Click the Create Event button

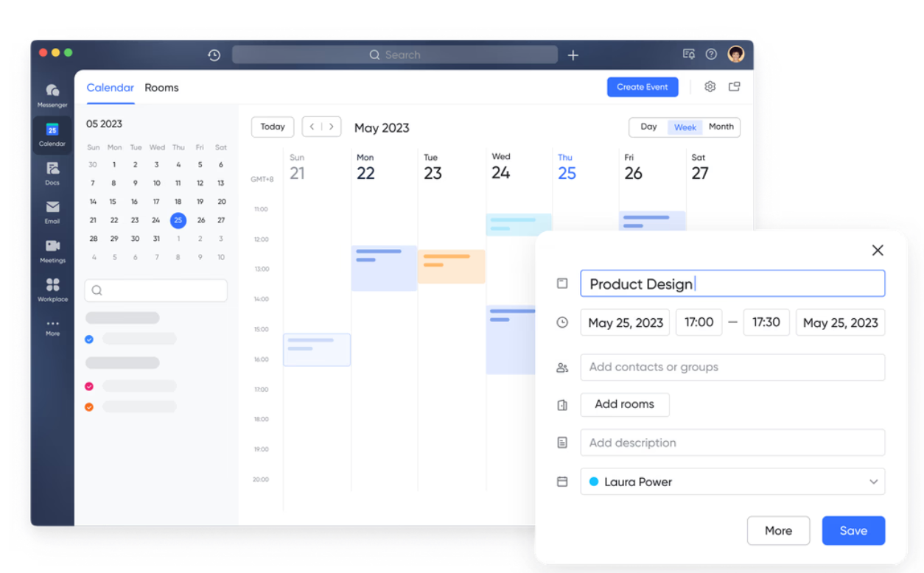click(642, 87)
